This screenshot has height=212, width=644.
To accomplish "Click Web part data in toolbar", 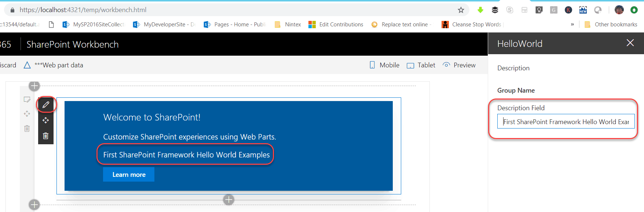I will [x=54, y=65].
